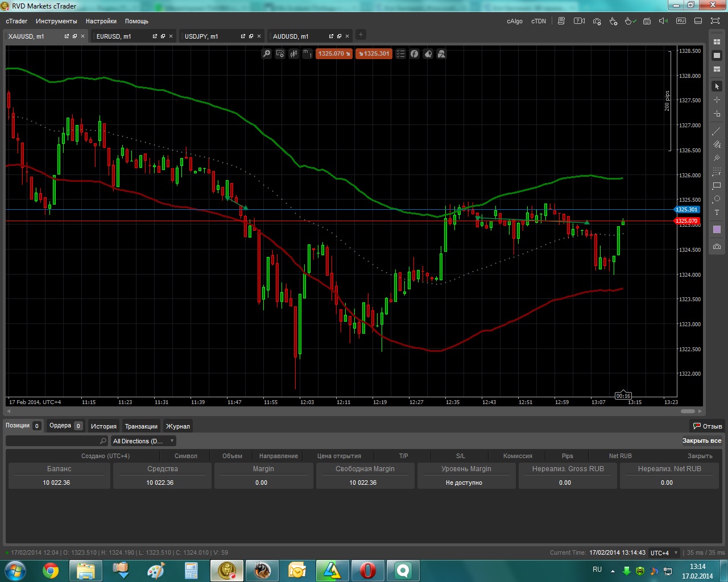Open the journal scroll icon in top toolbar
The height and width of the screenshot is (582, 728).
(x=561, y=21)
